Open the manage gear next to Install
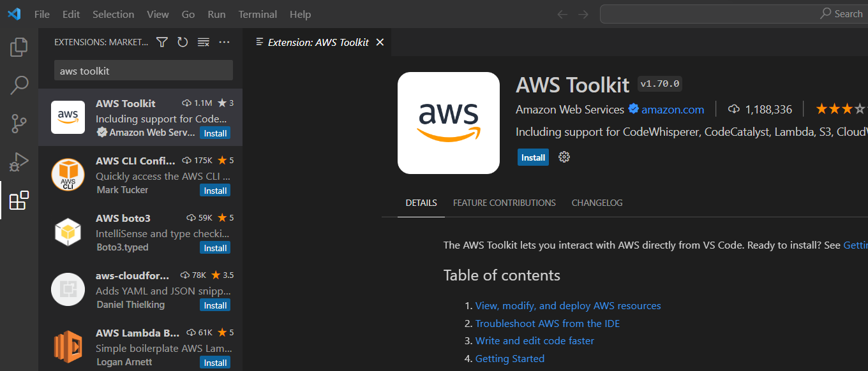 point(564,157)
